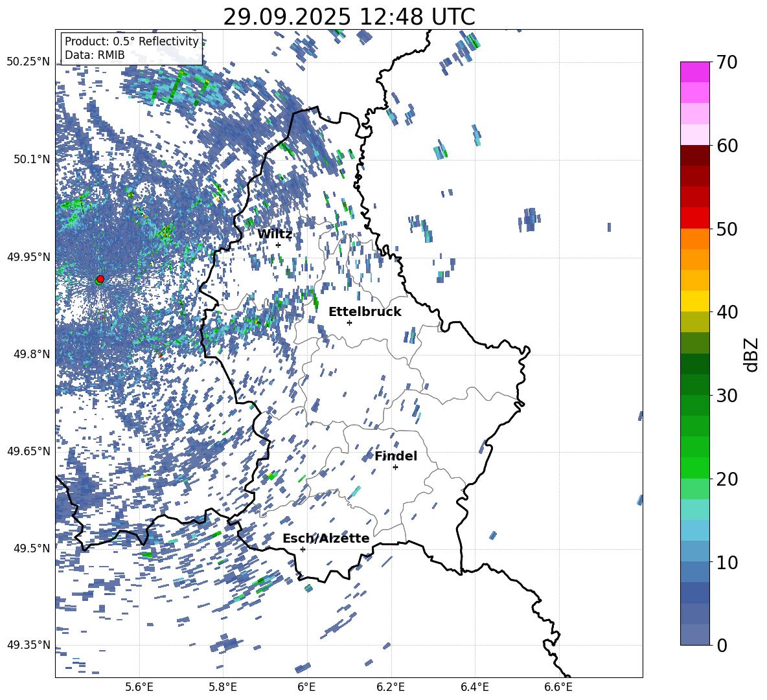Viewport: 767px width, 700px height.
Task: Click the 30 dBZ colorbar tick label
Action: pos(727,396)
